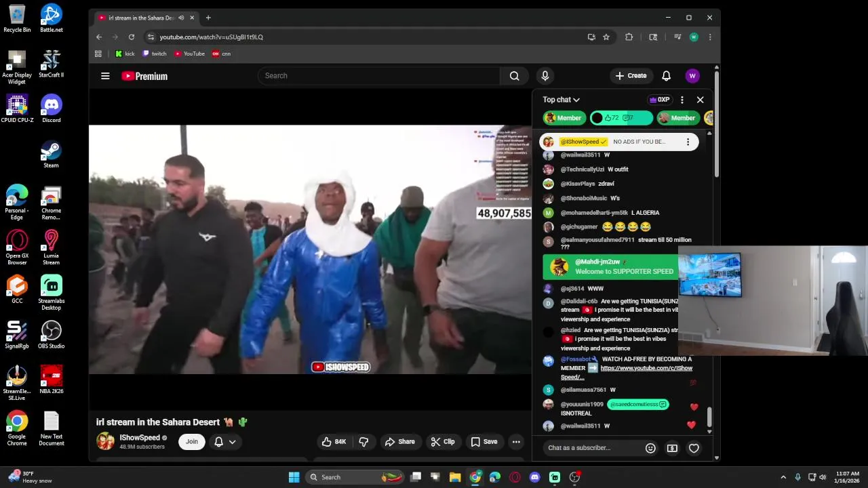The height and width of the screenshot is (488, 868).
Task: Open kick bookmark
Action: pyautogui.click(x=125, y=54)
